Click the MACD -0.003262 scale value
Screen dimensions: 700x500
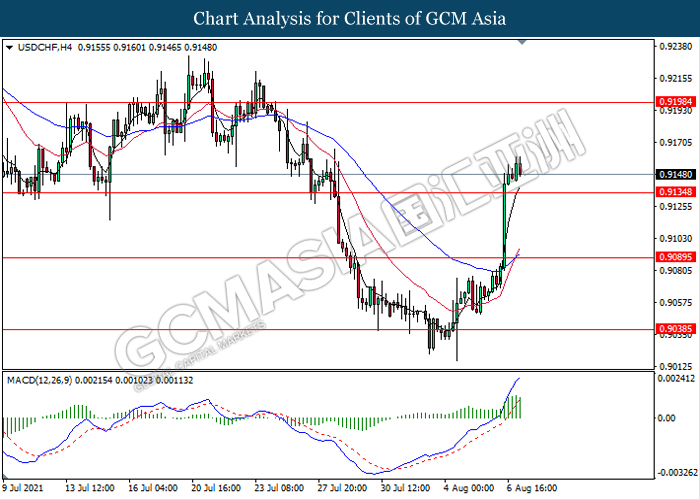click(675, 471)
